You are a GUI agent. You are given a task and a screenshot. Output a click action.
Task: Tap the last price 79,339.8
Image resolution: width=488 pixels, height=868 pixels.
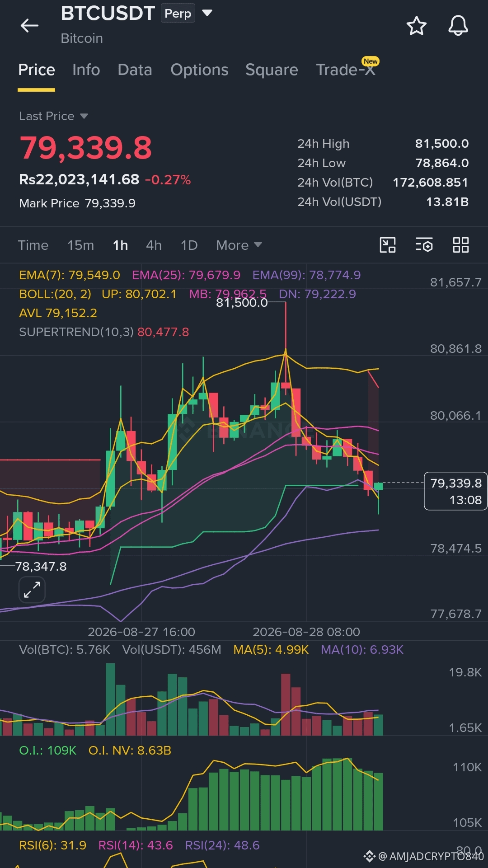pos(86,148)
